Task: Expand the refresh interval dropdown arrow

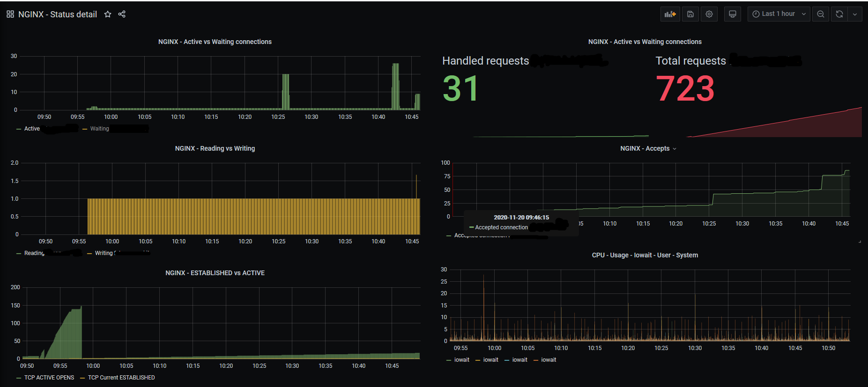Action: coord(855,14)
